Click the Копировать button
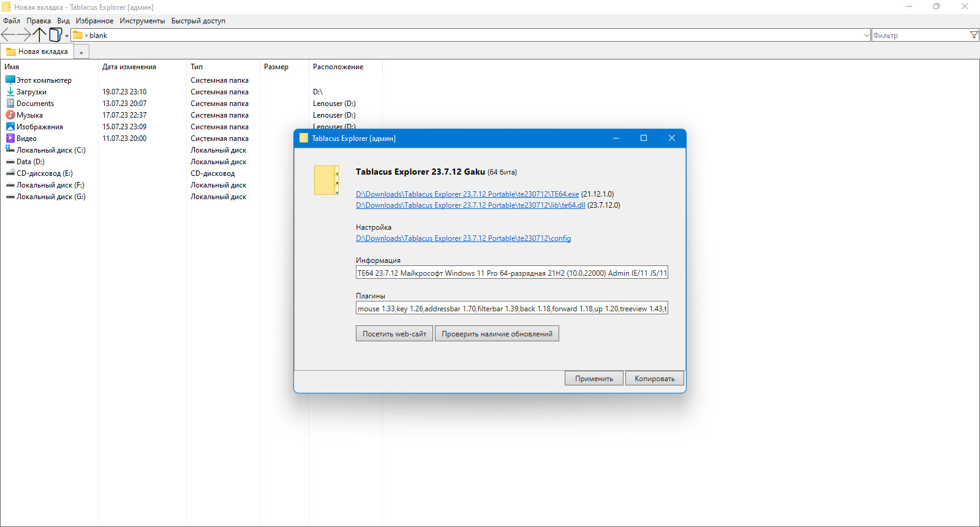This screenshot has height=527, width=980. (655, 378)
